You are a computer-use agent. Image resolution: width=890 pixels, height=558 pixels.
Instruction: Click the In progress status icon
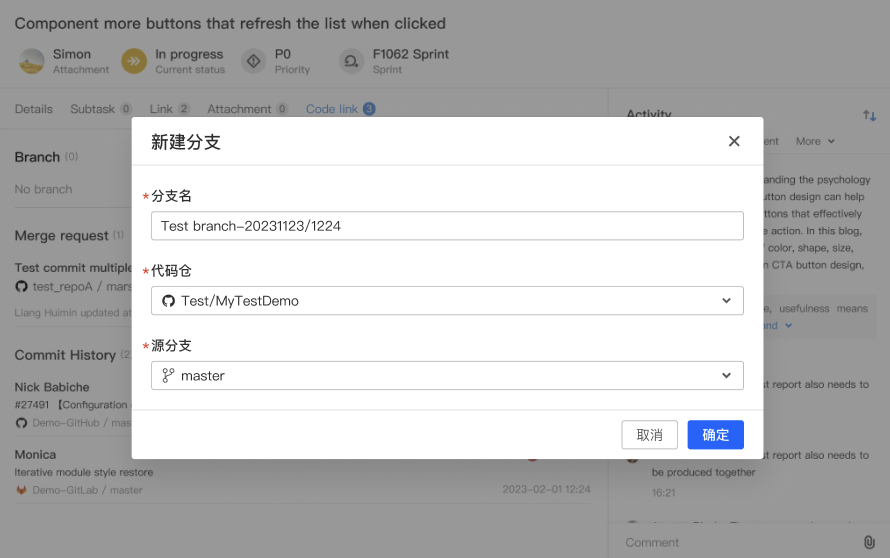[134, 61]
